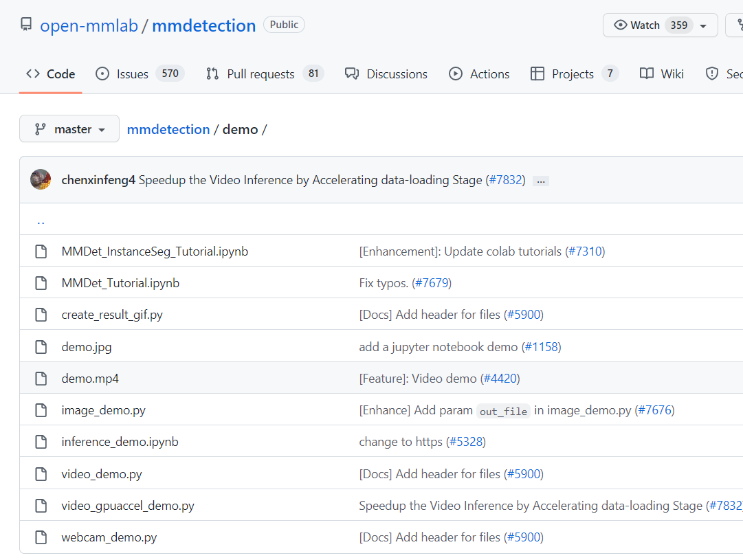The image size is (743, 560).
Task: Open image_demo.py file
Action: pos(103,410)
